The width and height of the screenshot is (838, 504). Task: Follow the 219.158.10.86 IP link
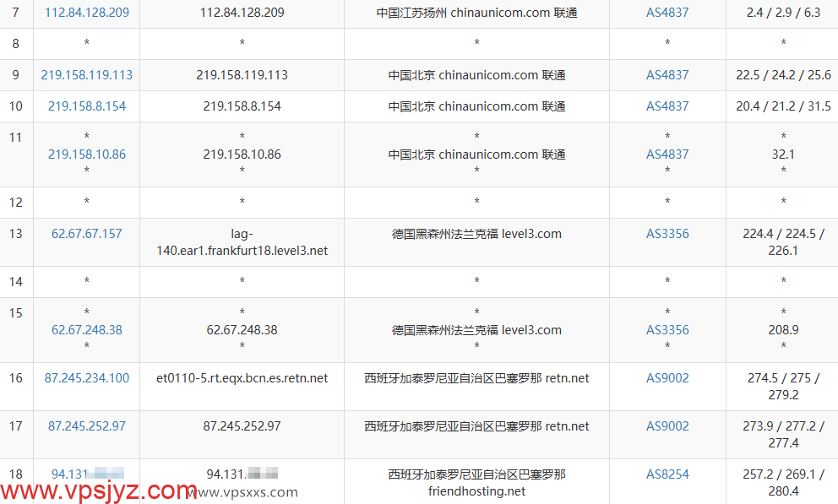(86, 154)
